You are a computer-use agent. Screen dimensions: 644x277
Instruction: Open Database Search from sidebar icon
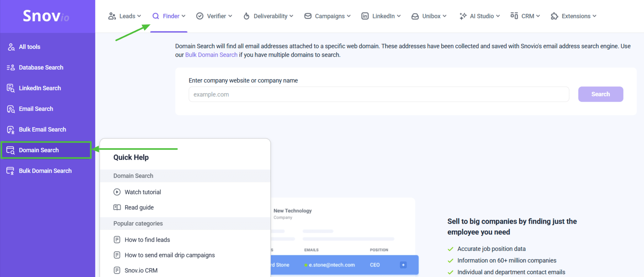(x=11, y=68)
